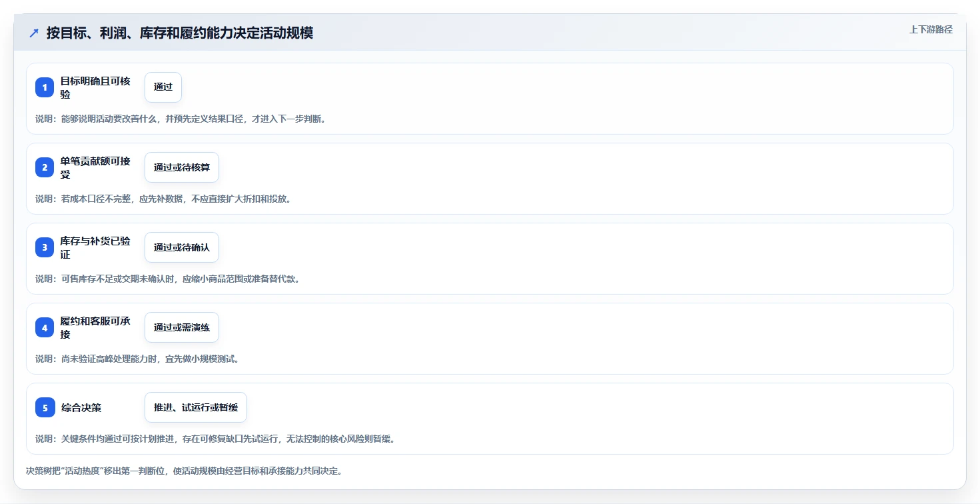Viewport: 980px width, 504px height.
Task: Click the 通过或待确认 result pill
Action: [x=182, y=247]
